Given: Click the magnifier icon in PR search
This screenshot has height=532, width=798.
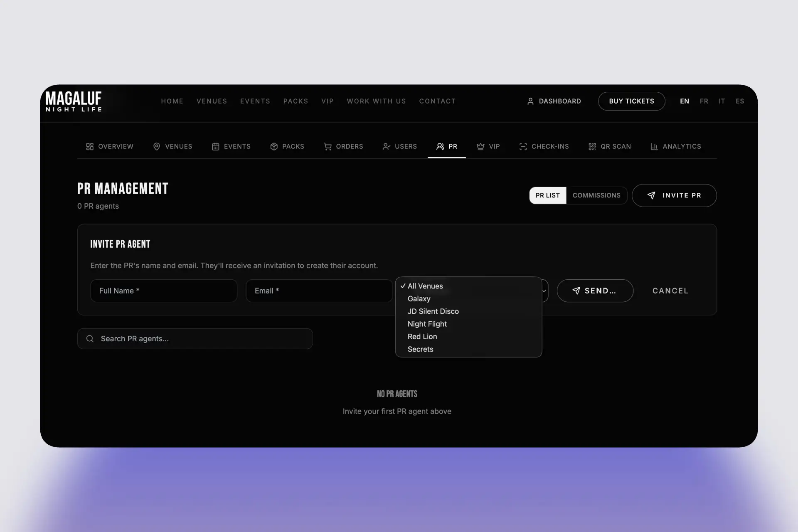Looking at the screenshot, I should pyautogui.click(x=90, y=339).
